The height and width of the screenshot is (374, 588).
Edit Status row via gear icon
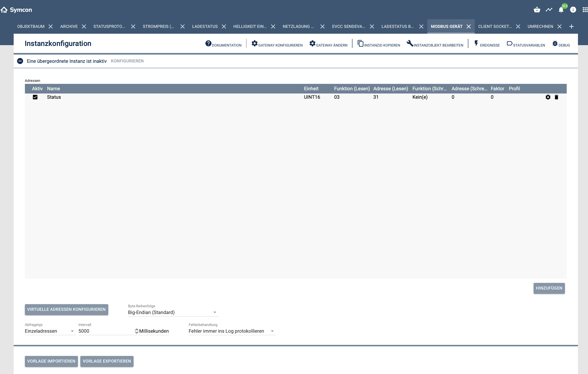tap(548, 97)
